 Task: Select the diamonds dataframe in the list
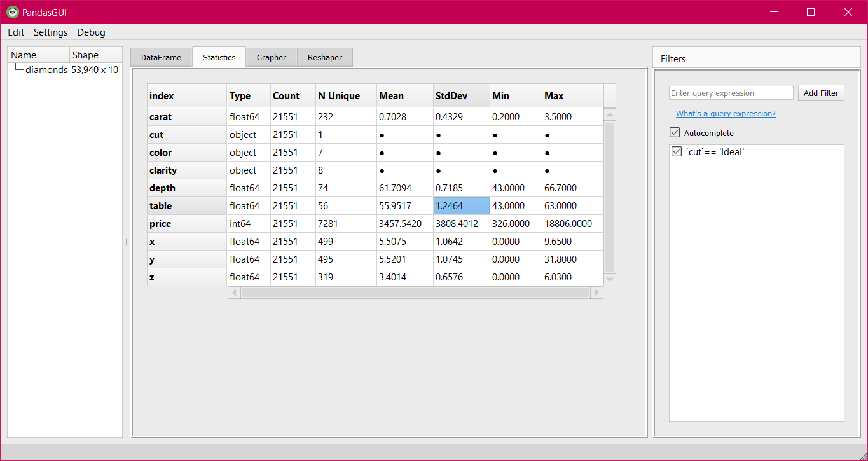point(46,70)
